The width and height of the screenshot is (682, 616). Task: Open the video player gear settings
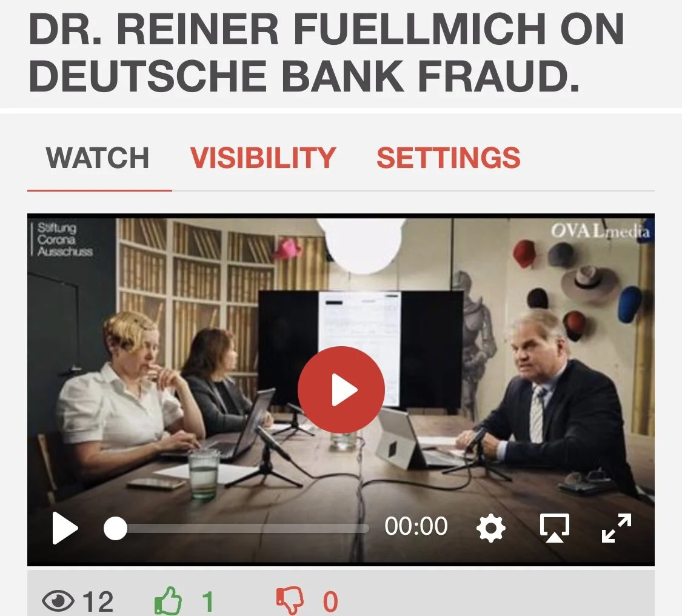[490, 528]
